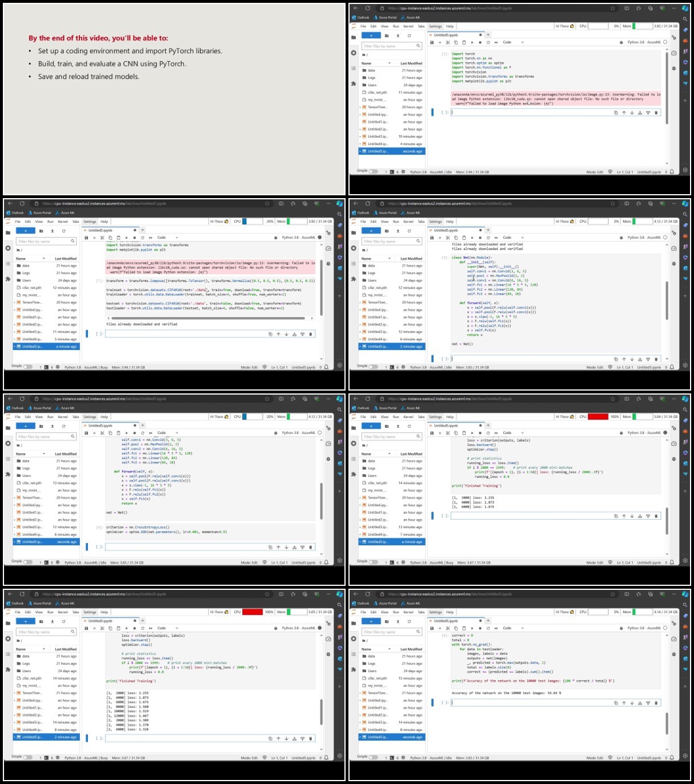Select the Untitled5.ipynb tab in the accuracy frame

457,621
